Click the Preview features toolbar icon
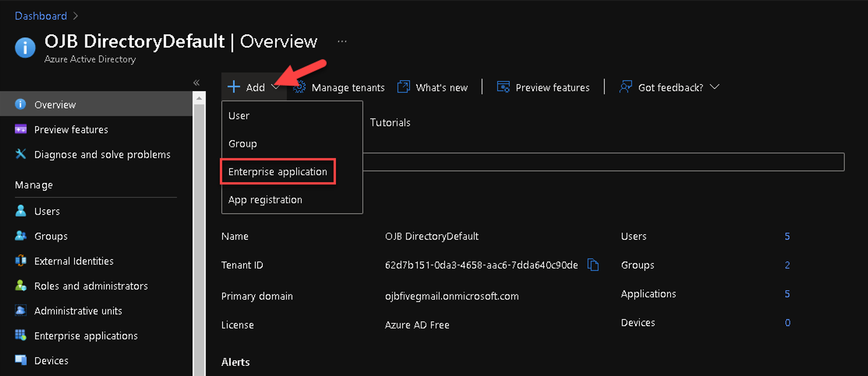The image size is (868, 376). point(503,87)
